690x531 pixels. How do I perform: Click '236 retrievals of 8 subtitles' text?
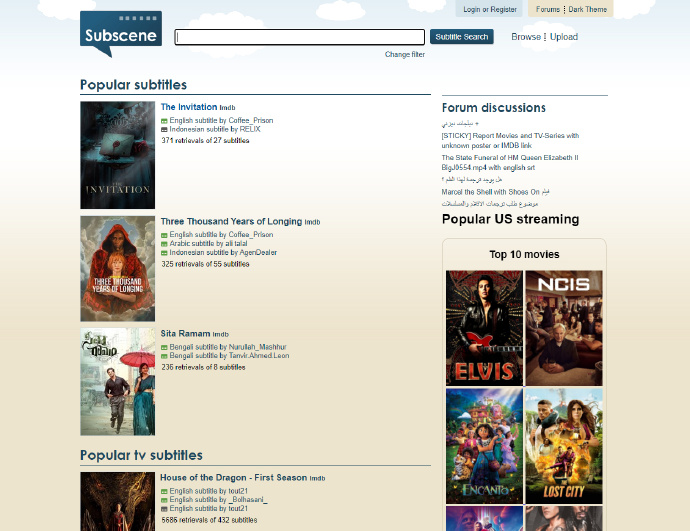(x=203, y=367)
